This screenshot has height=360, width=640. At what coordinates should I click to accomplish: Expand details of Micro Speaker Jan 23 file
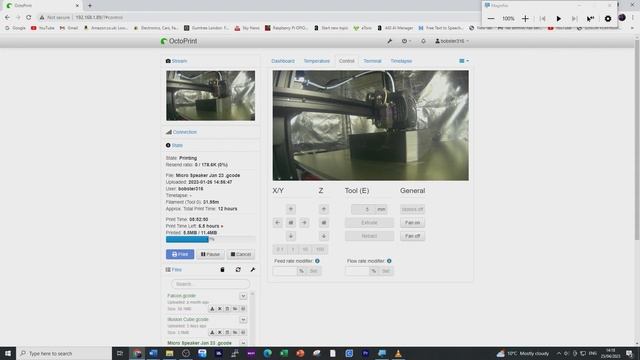pos(243,343)
